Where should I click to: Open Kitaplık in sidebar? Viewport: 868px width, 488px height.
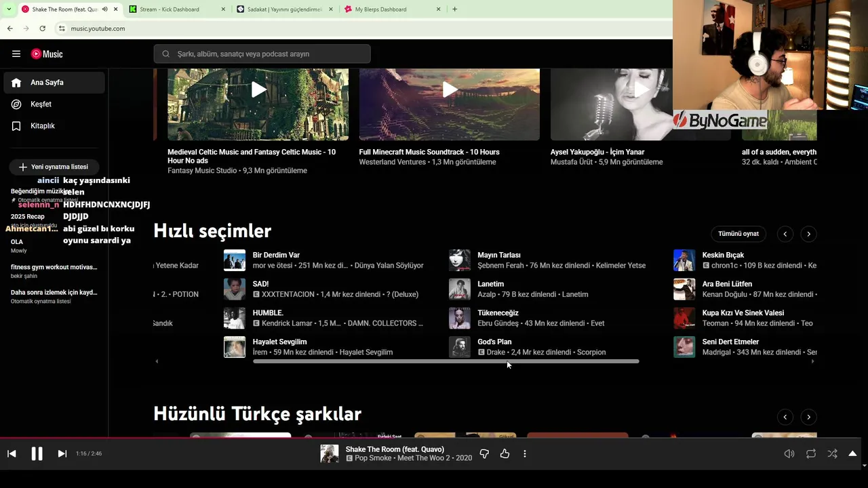pyautogui.click(x=54, y=126)
